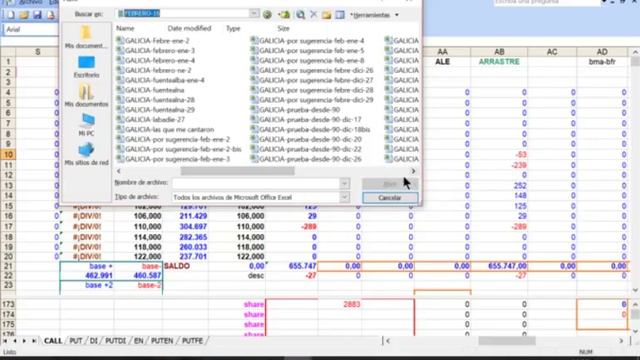
Task: Open the Herramientas dropdown menu
Action: 374,15
